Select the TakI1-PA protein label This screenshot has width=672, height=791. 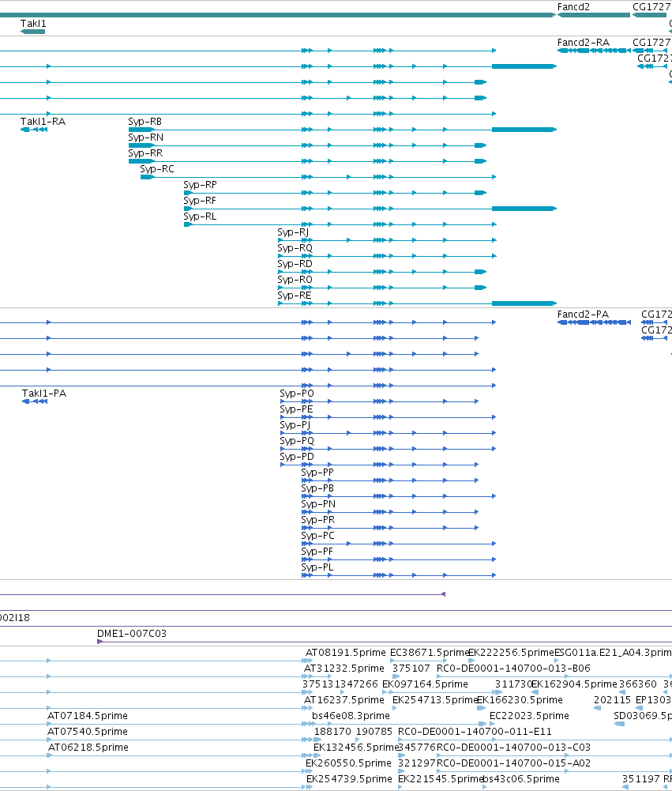pyautogui.click(x=44, y=394)
